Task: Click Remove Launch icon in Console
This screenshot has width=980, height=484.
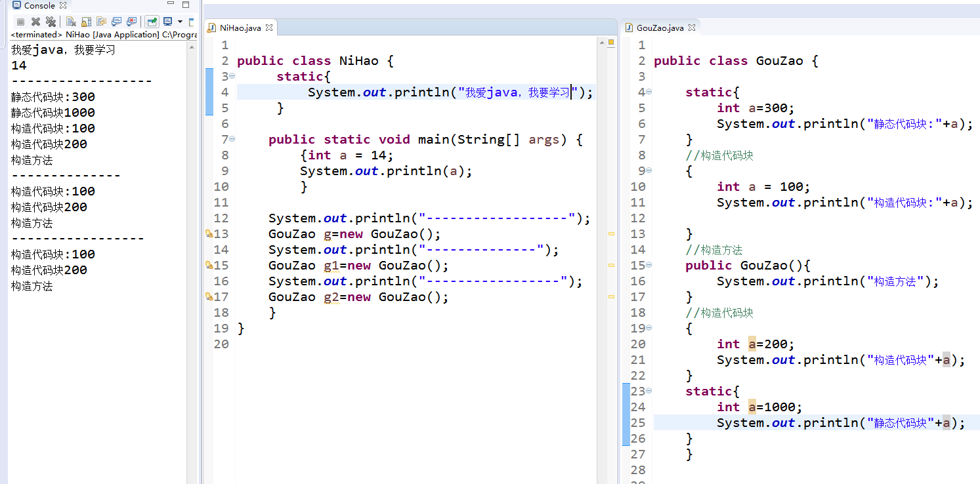Action: click(x=35, y=22)
